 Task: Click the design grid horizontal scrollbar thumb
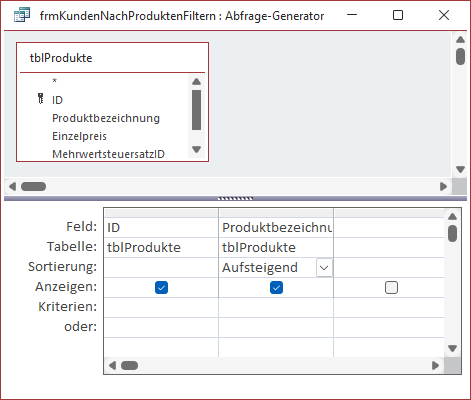(129, 365)
